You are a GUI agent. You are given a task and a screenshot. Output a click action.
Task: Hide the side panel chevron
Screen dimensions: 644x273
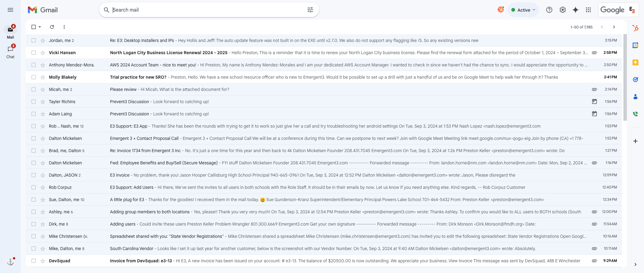[635, 264]
